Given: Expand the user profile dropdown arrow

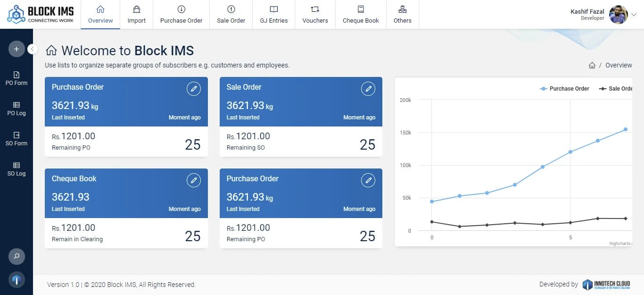Looking at the screenshot, I should point(634,15).
